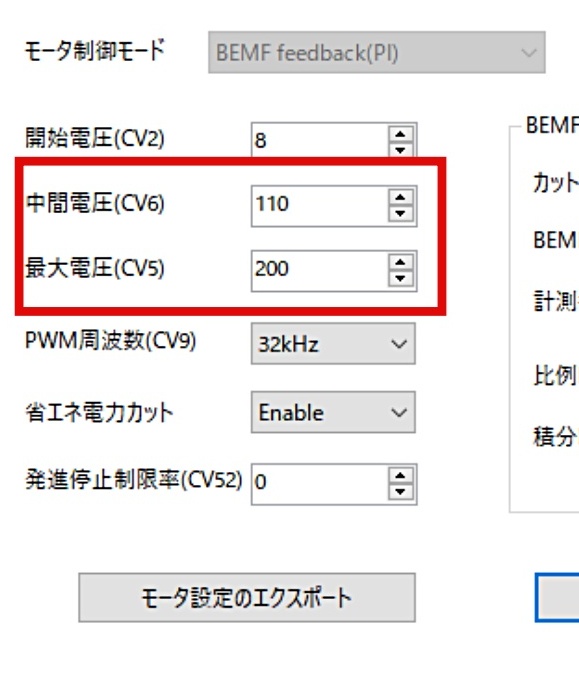Click the モータ設定のエクスポート button

pyautogui.click(x=247, y=598)
